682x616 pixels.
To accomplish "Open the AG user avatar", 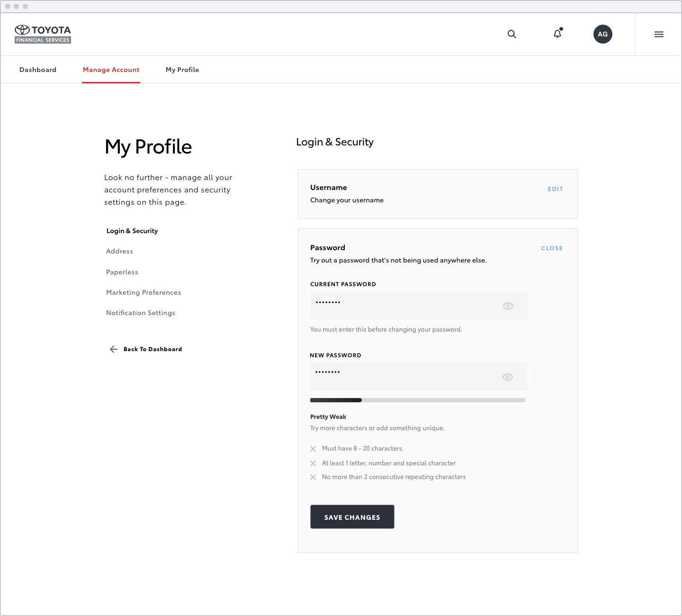I will coord(603,34).
